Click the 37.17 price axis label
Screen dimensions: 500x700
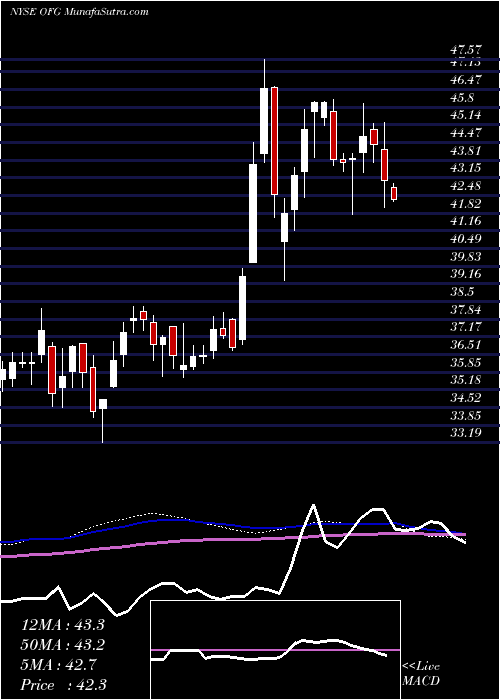(x=466, y=327)
